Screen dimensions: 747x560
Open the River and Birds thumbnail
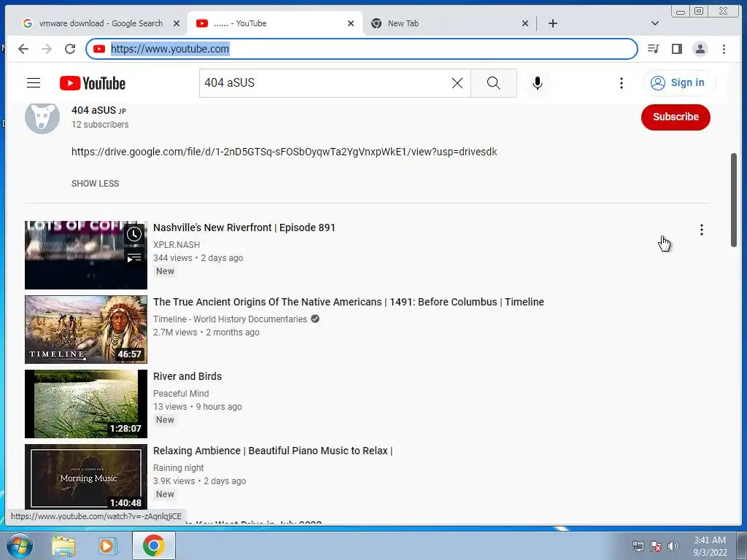(86, 404)
